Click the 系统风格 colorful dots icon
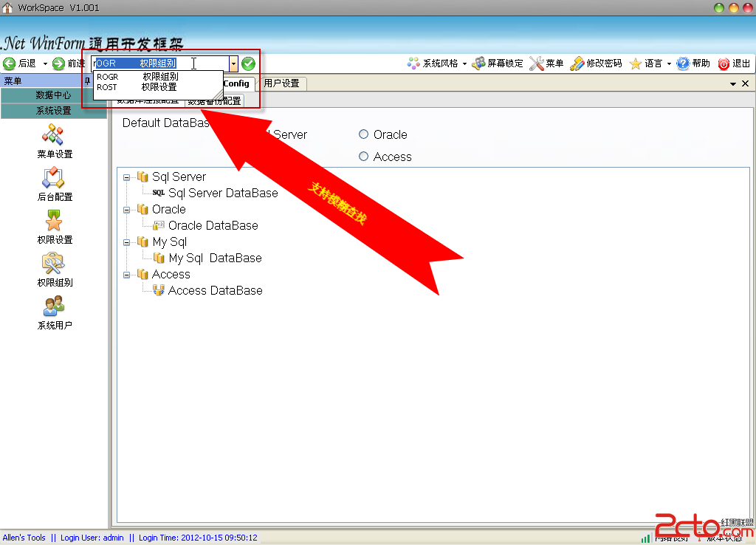This screenshot has height=545, width=756. [413, 64]
